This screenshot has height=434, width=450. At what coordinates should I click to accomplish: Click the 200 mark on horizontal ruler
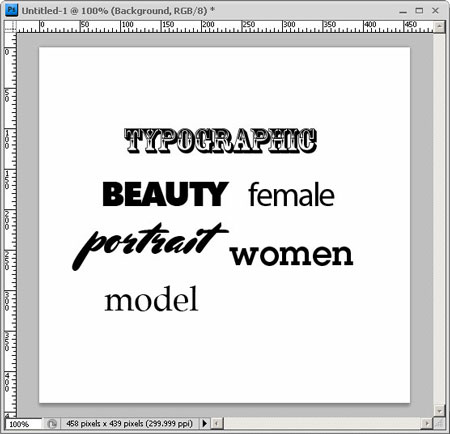click(208, 25)
